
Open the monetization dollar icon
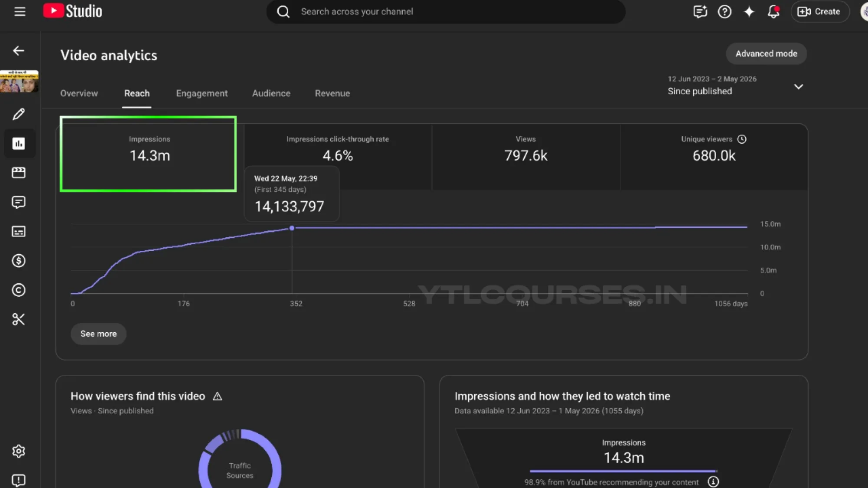coord(19,261)
